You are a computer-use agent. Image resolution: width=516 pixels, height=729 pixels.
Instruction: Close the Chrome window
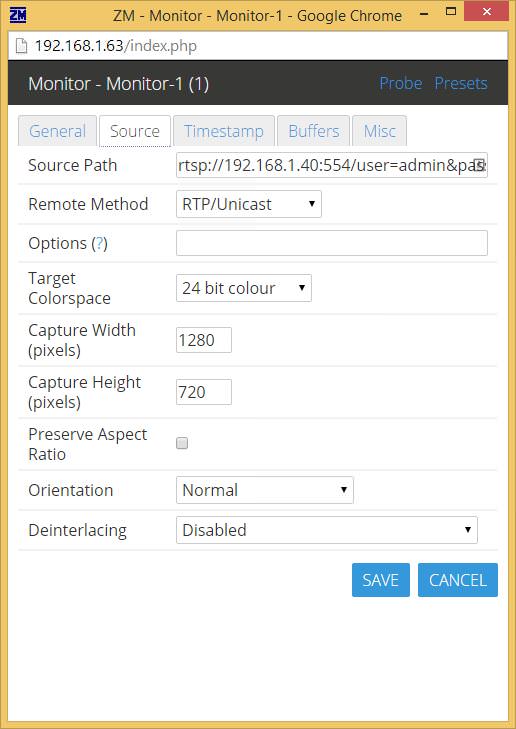pos(487,12)
